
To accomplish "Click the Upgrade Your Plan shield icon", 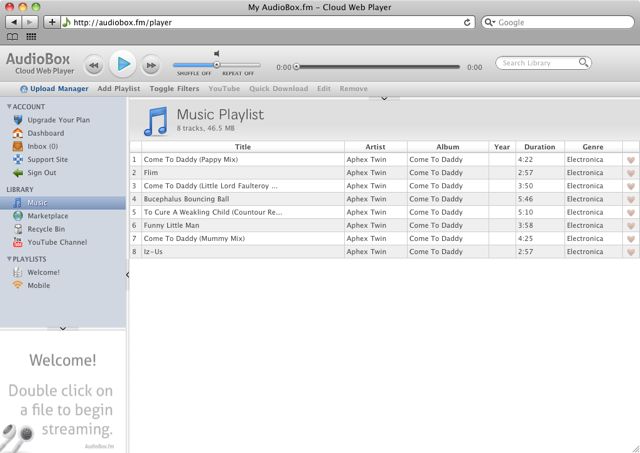I will click(18, 120).
